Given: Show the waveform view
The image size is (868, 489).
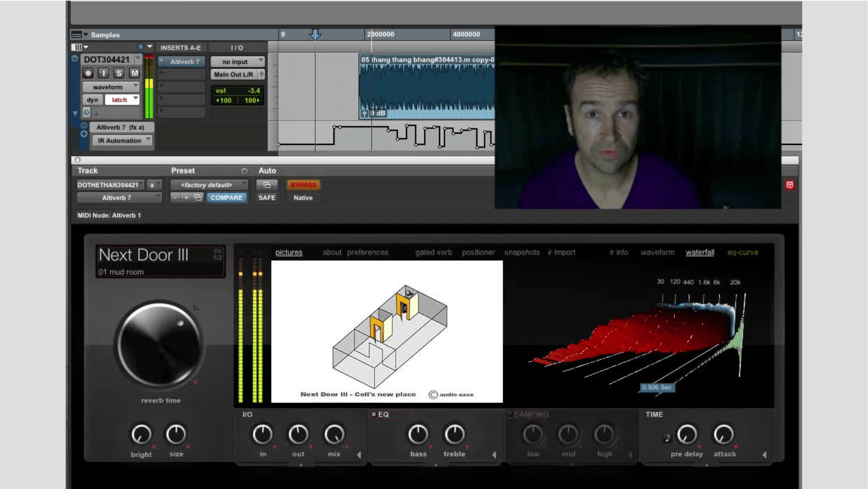Looking at the screenshot, I should pos(658,252).
